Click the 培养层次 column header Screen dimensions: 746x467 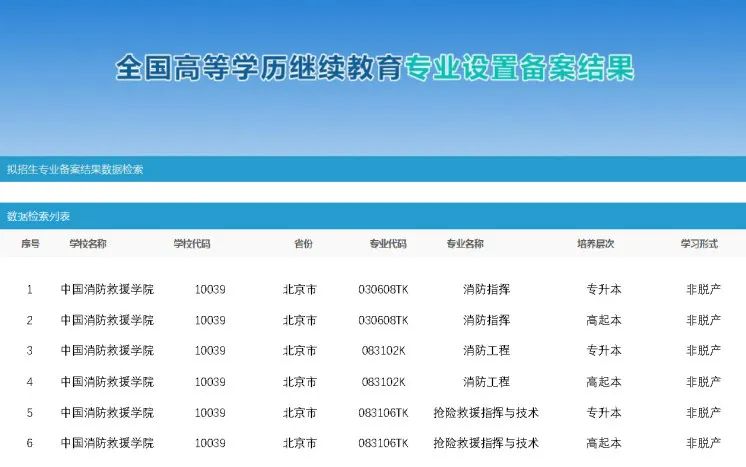click(595, 243)
